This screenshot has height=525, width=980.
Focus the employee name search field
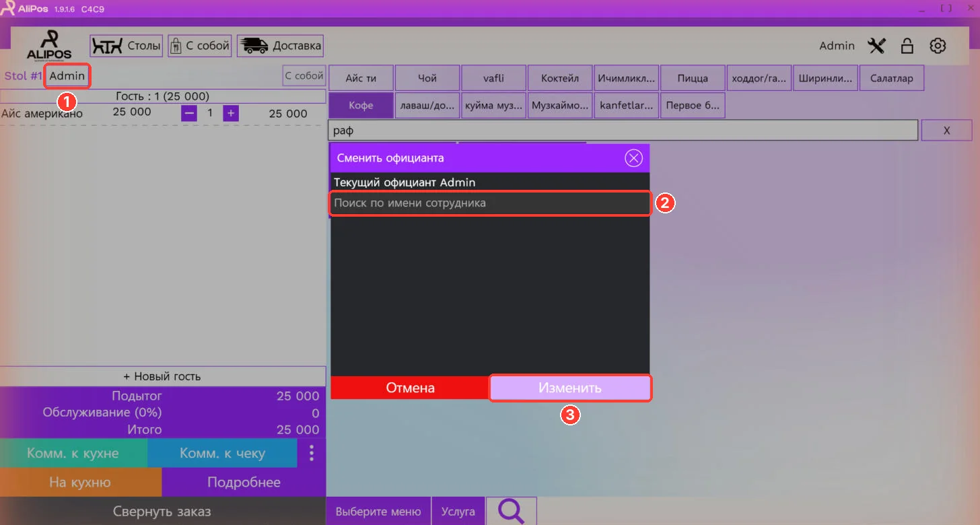(x=490, y=203)
